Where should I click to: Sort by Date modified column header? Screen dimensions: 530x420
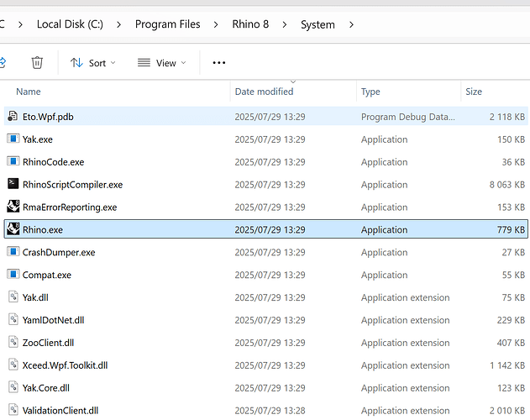[264, 92]
